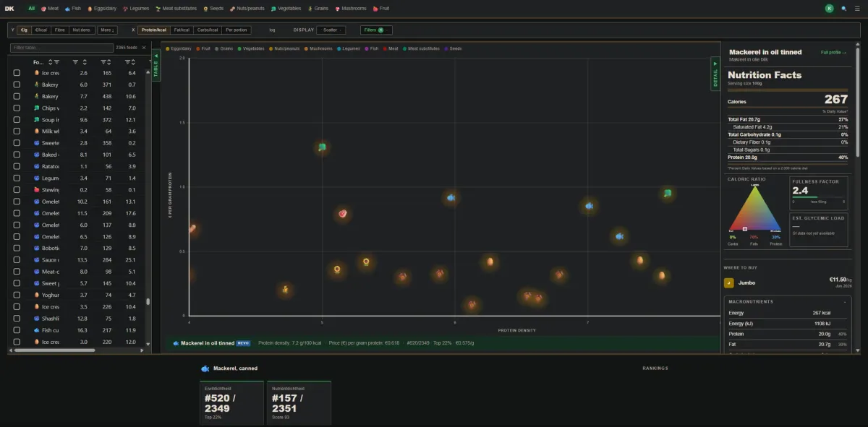This screenshot has width=868, height=427.
Task: Check the Milk row checkbox
Action: tap(17, 131)
